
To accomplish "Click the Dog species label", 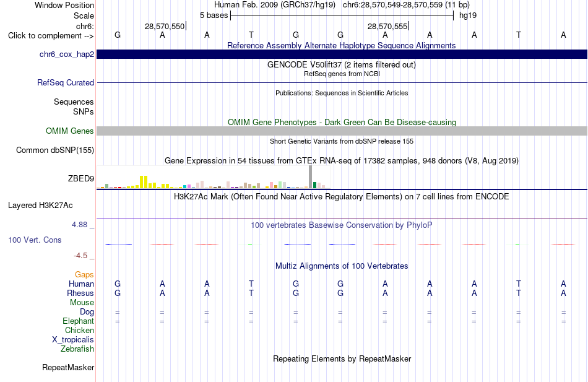I will tap(87, 312).
